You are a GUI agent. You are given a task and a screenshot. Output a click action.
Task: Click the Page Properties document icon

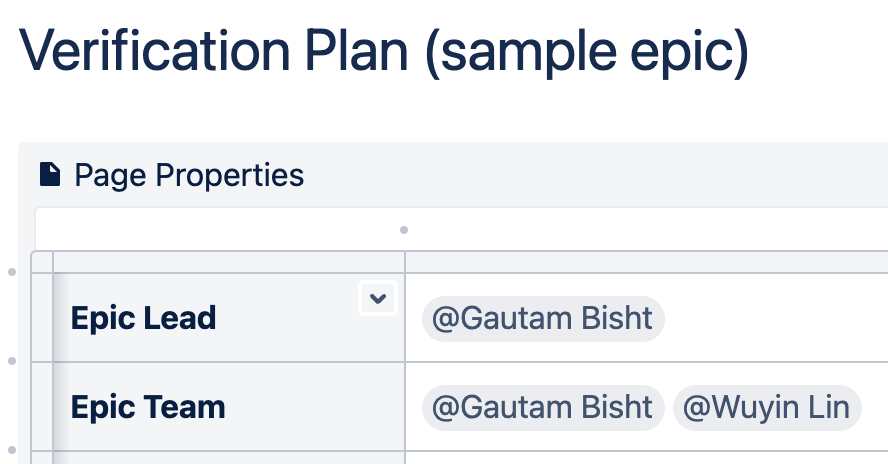tap(50, 174)
